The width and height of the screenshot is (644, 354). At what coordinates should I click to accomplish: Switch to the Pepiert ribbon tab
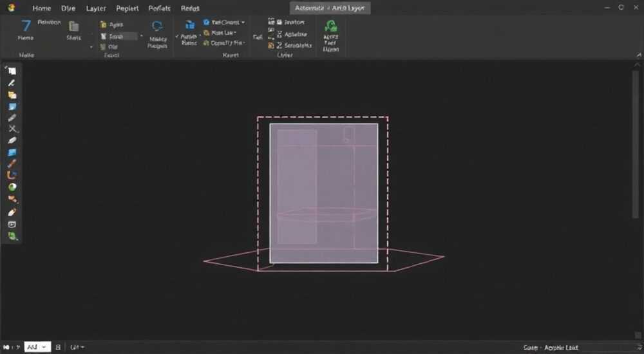coord(128,8)
